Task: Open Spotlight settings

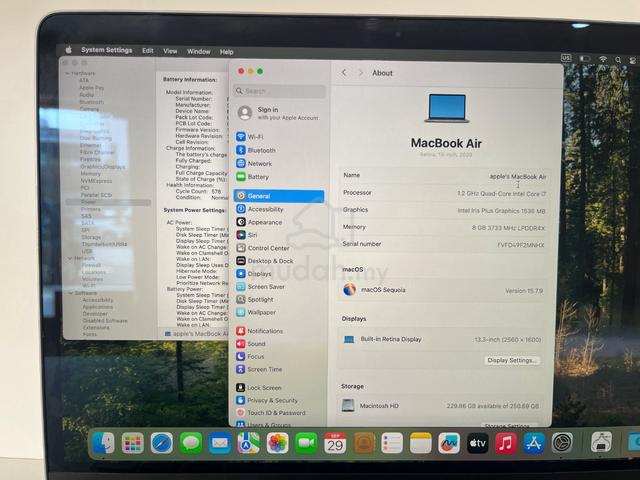Action: pyautogui.click(x=255, y=299)
